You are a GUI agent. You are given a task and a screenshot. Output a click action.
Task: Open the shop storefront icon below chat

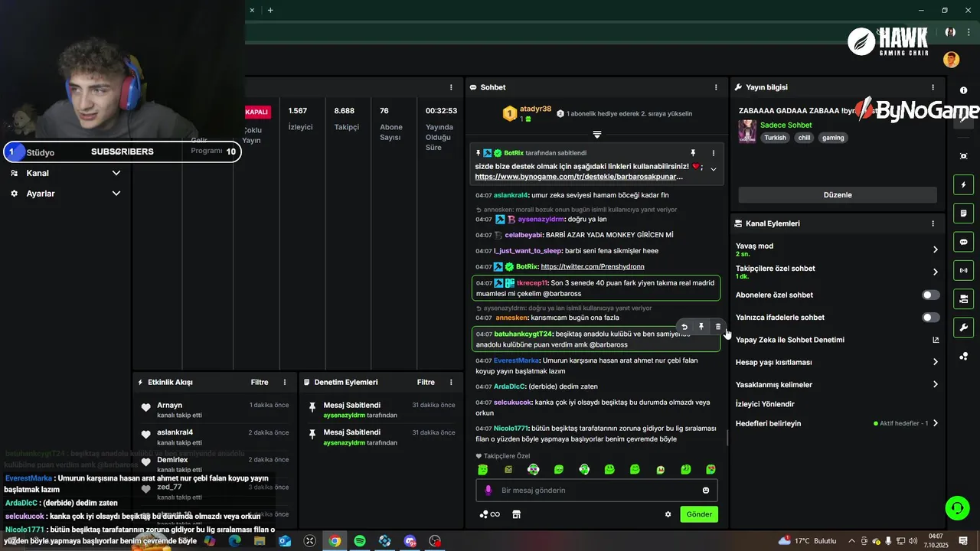pos(516,514)
